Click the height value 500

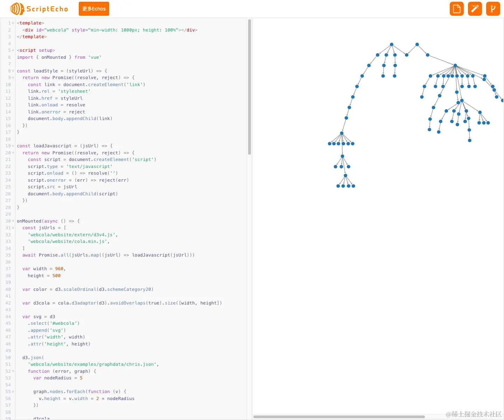[56, 276]
